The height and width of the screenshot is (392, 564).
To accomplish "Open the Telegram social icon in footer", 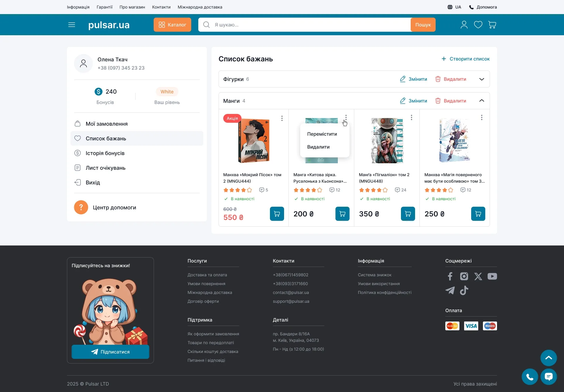I will [450, 290].
